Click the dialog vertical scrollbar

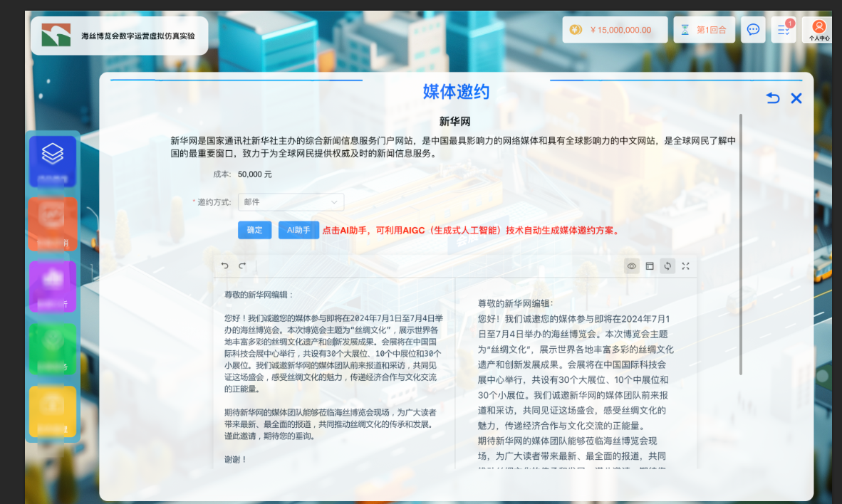point(741,244)
